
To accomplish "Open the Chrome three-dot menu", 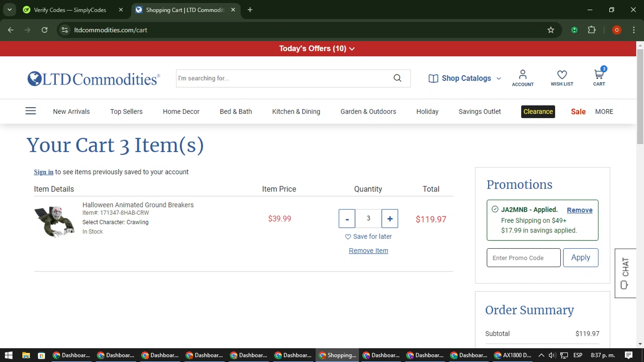I will tap(634, 30).
